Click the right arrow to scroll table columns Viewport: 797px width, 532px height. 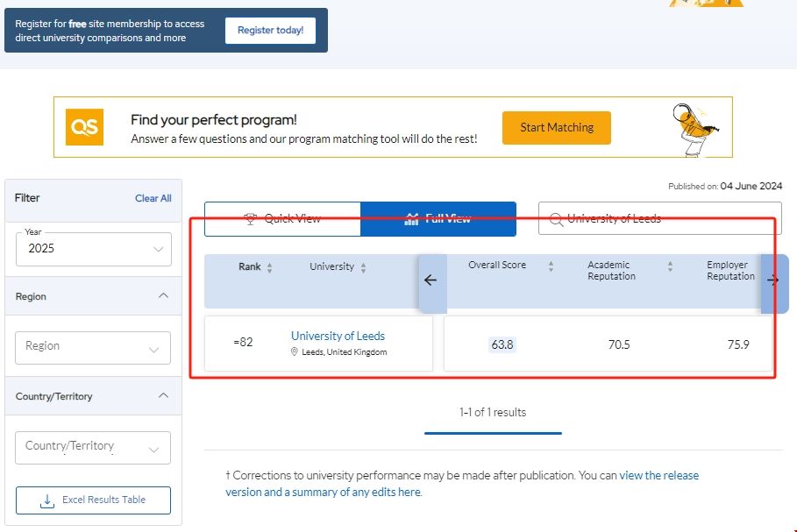tap(772, 280)
